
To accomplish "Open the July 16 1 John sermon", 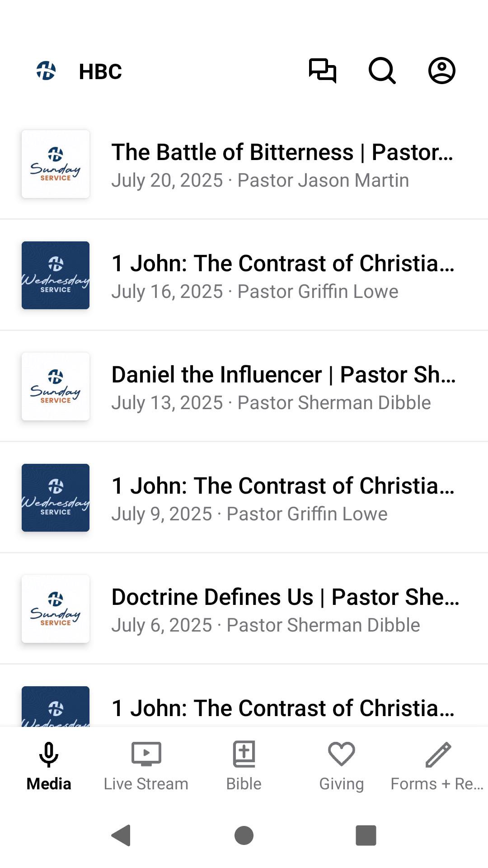I will click(282, 276).
